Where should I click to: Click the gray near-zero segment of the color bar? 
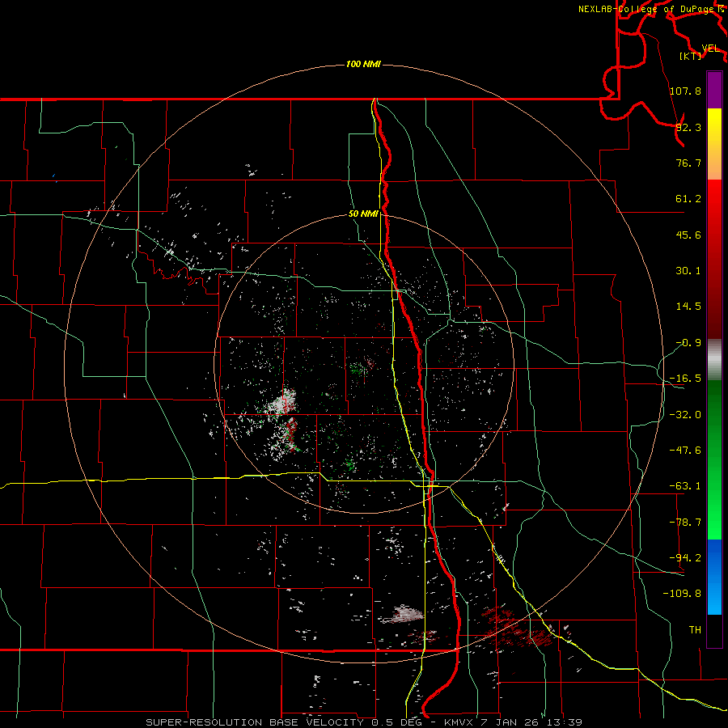tap(714, 358)
